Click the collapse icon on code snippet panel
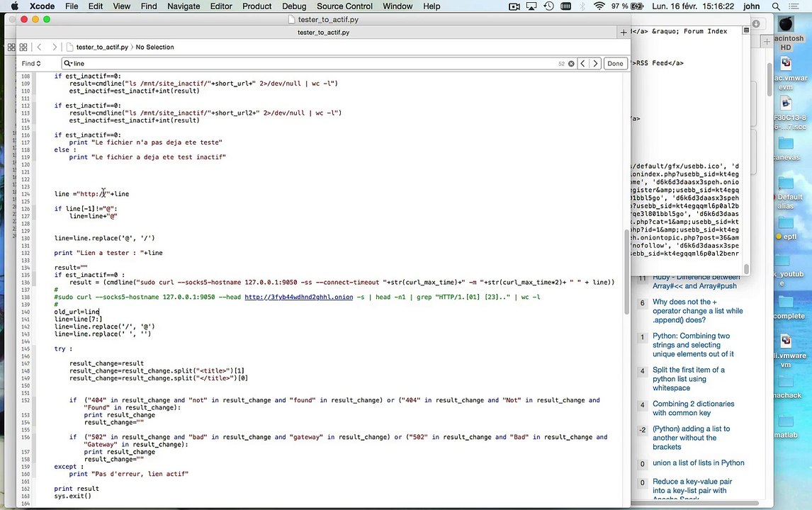 746,30
